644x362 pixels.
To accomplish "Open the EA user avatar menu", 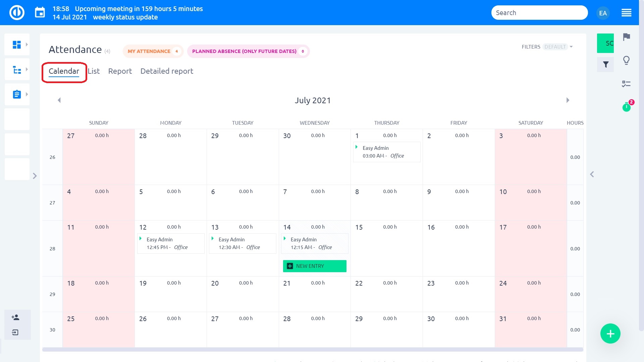I will point(603,13).
